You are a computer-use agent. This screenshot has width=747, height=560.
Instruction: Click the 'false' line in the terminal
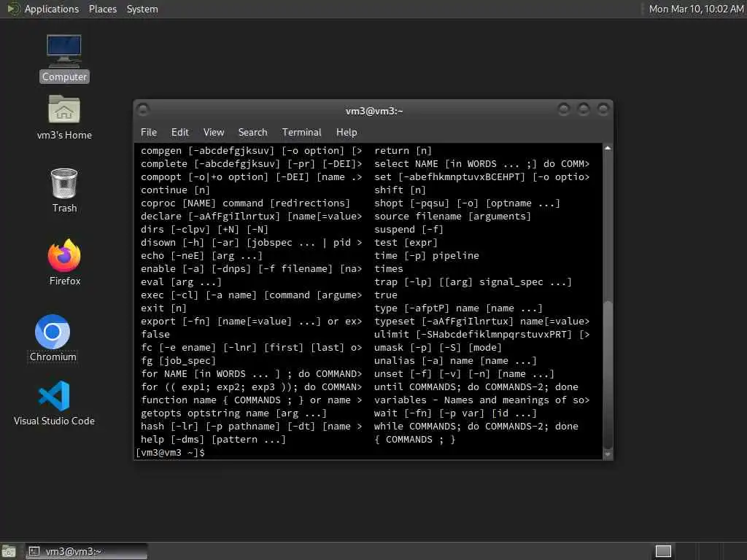coord(155,334)
